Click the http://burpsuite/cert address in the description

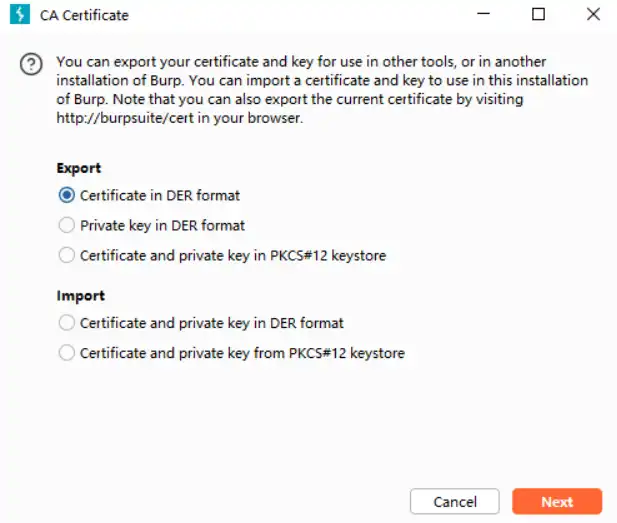pyautogui.click(x=125, y=118)
